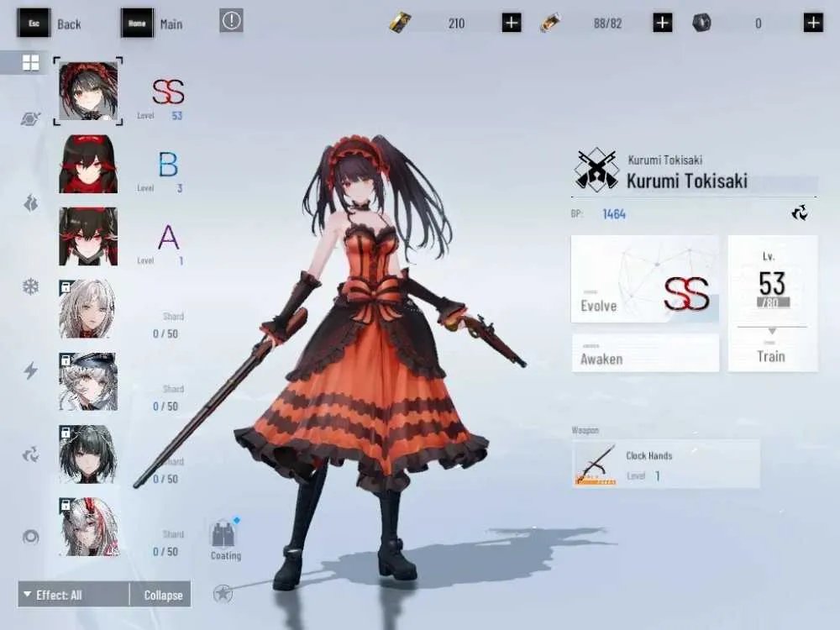The height and width of the screenshot is (630, 840).
Task: Filter characters by the swirl element icon
Action: [30, 454]
